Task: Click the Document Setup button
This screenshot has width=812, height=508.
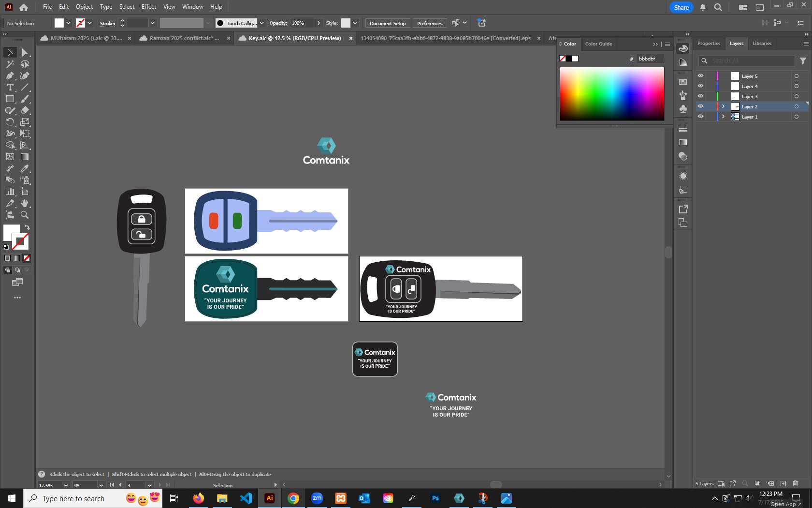Action: tap(388, 23)
